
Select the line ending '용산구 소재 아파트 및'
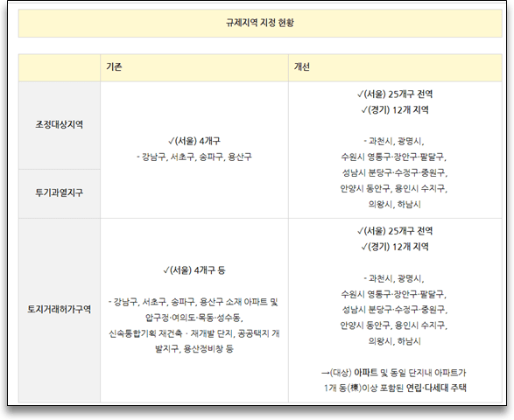(x=194, y=302)
